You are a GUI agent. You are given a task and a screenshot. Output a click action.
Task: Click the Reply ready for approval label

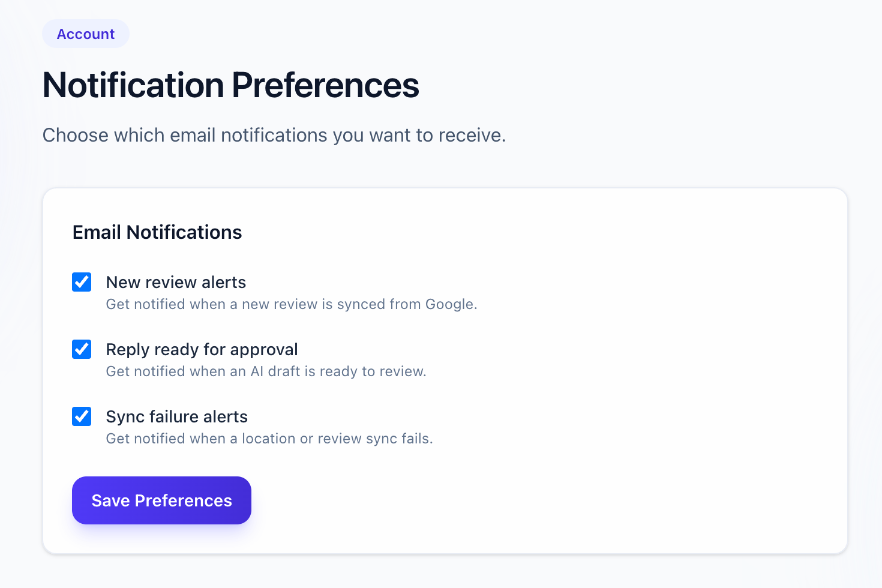[x=202, y=349]
